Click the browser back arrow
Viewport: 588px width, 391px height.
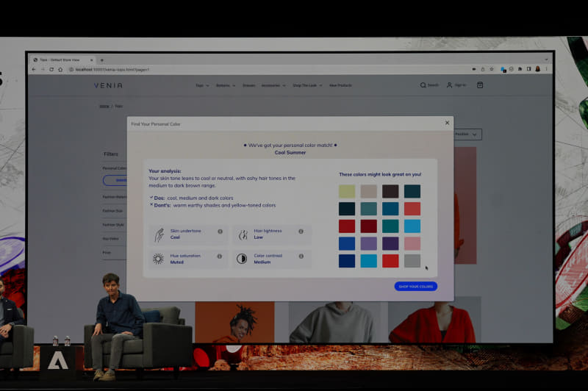pyautogui.click(x=34, y=69)
